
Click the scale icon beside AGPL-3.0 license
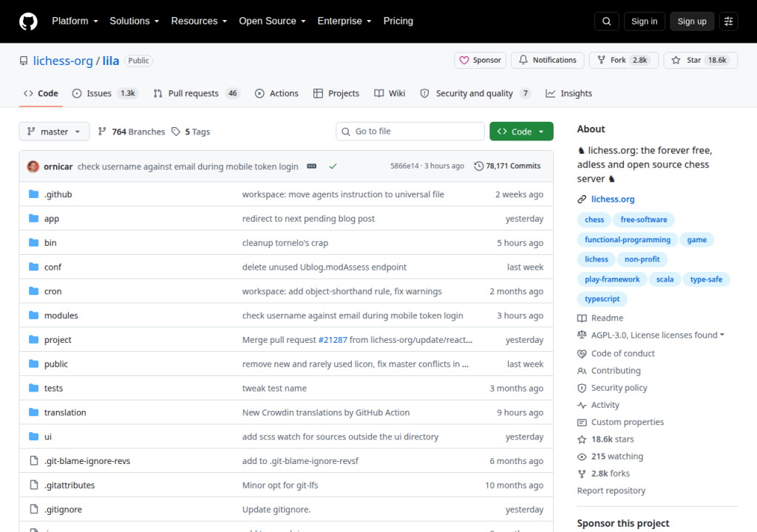click(582, 335)
